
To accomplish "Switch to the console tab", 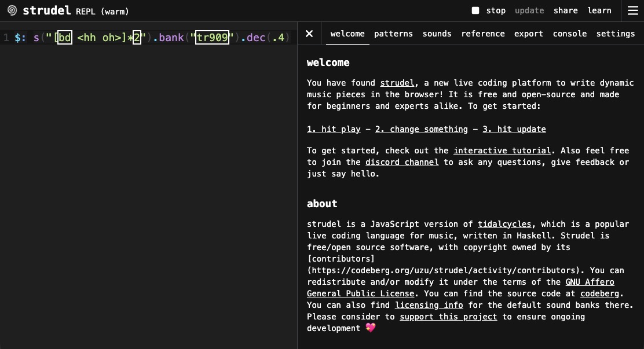I will 570,34.
